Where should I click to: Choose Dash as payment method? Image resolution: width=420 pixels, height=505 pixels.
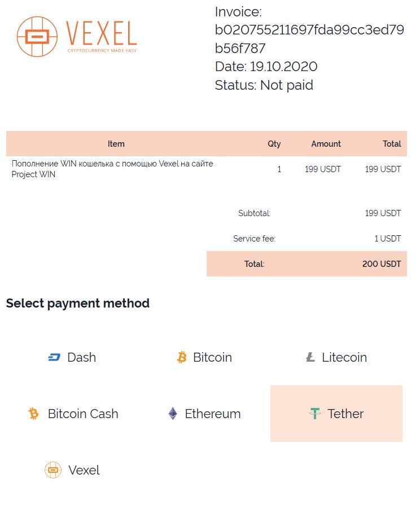pyautogui.click(x=81, y=357)
